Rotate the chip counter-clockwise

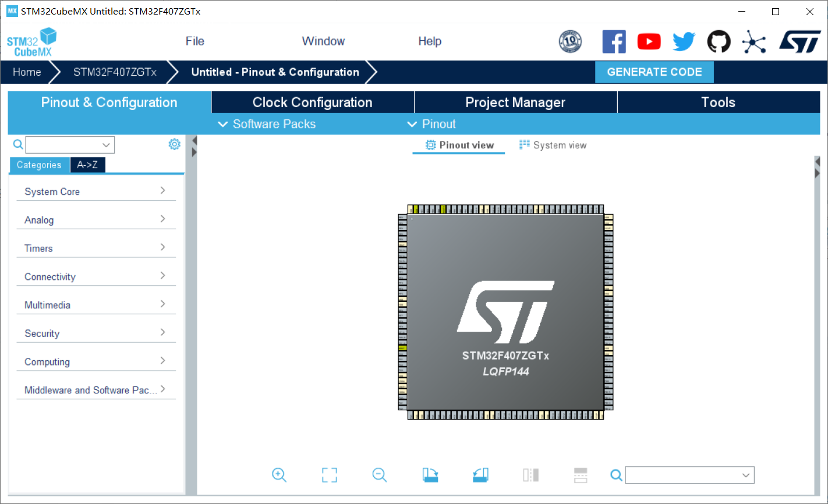pyautogui.click(x=480, y=475)
